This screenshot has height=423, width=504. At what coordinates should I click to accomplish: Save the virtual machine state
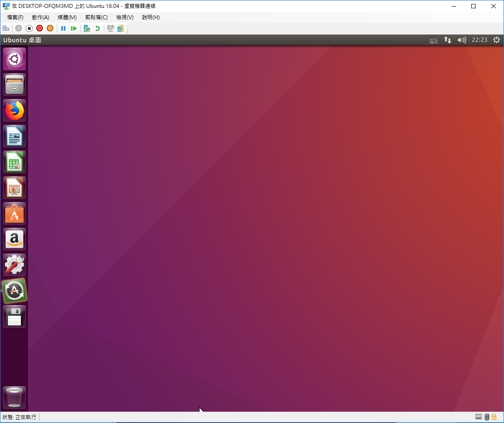pos(50,28)
